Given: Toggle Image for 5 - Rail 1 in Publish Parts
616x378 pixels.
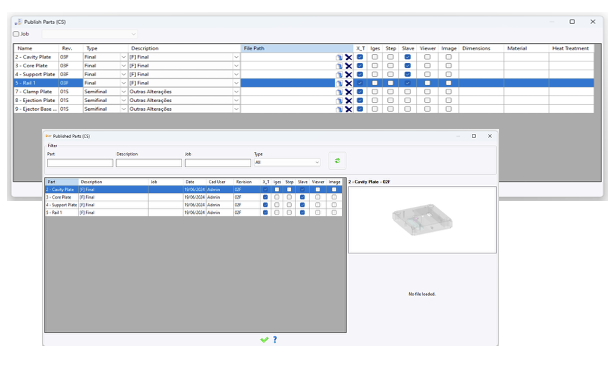Looking at the screenshot, I should 449,83.
